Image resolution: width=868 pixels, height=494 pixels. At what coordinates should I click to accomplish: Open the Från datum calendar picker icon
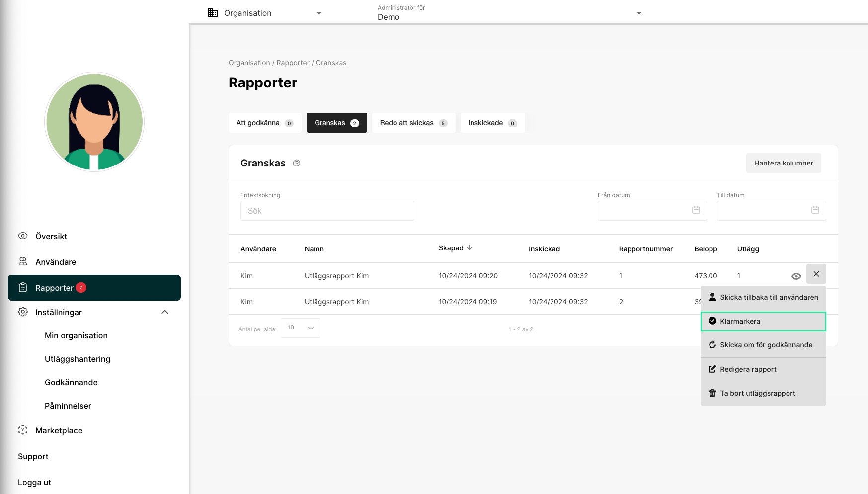pos(696,210)
